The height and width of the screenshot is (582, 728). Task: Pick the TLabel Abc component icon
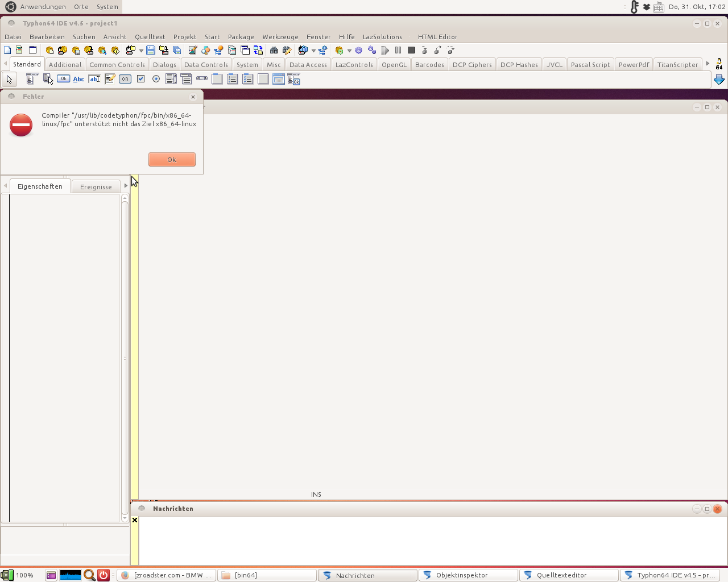pyautogui.click(x=79, y=79)
